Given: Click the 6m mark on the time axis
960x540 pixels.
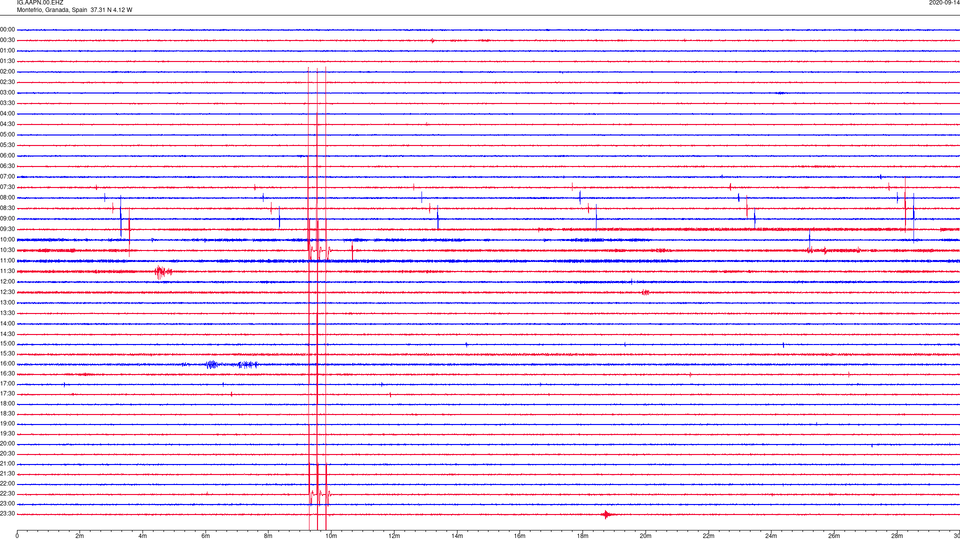Looking at the screenshot, I should click(206, 536).
